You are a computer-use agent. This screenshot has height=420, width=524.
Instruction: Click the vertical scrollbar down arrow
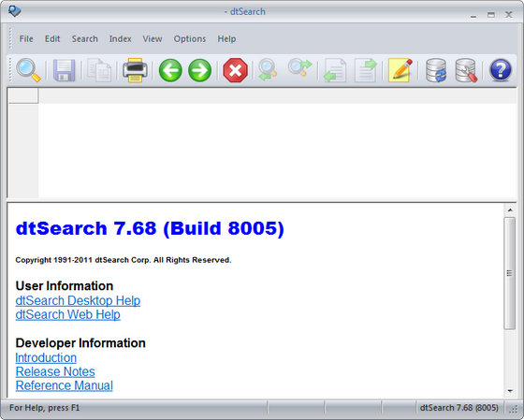point(510,391)
